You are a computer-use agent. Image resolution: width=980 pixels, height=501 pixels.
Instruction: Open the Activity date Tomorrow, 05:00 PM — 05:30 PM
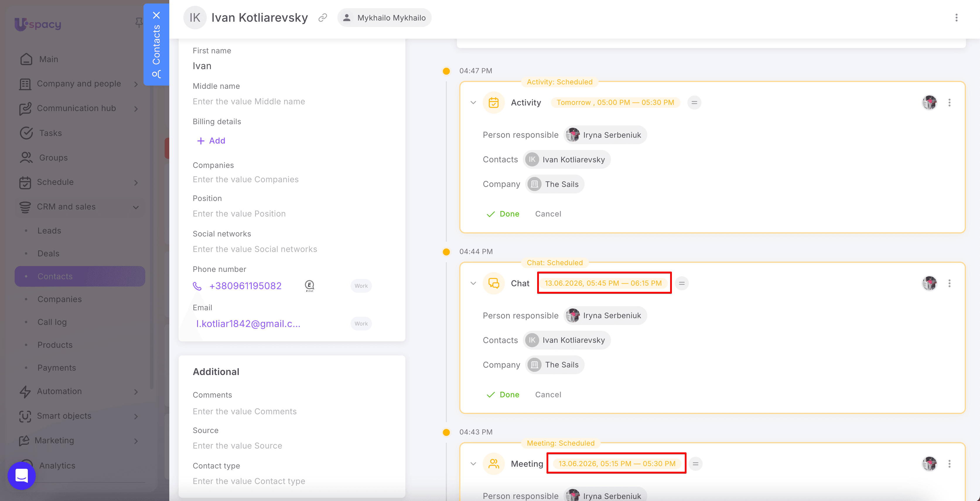click(615, 103)
